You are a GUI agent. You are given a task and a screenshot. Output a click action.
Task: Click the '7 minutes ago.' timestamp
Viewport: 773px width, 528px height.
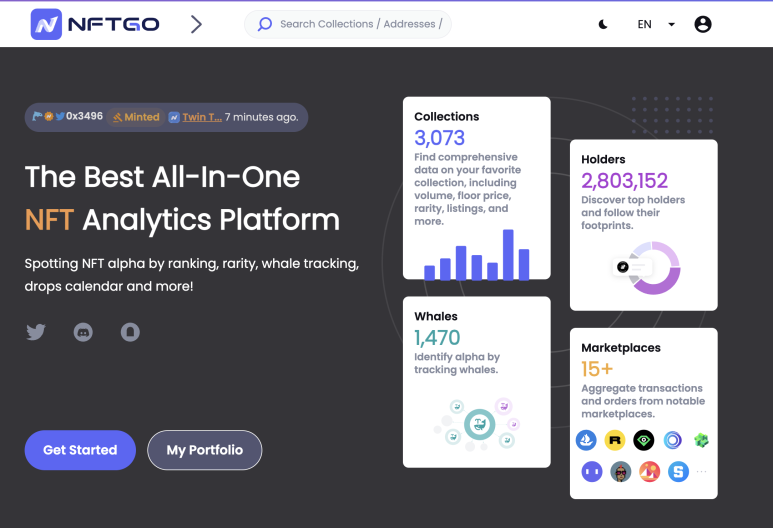[262, 117]
